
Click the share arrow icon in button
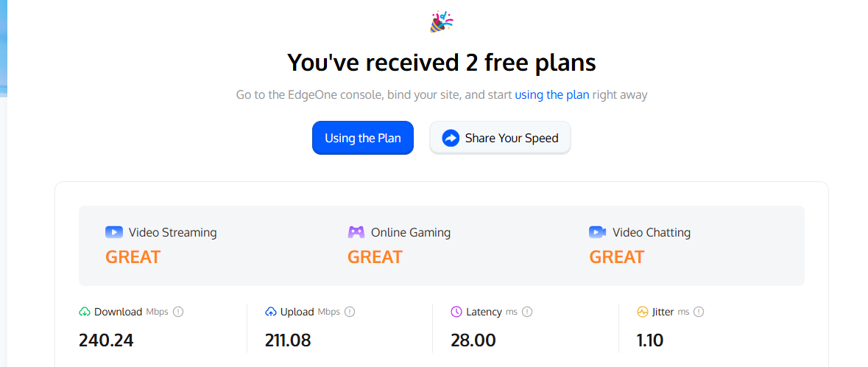click(x=451, y=138)
